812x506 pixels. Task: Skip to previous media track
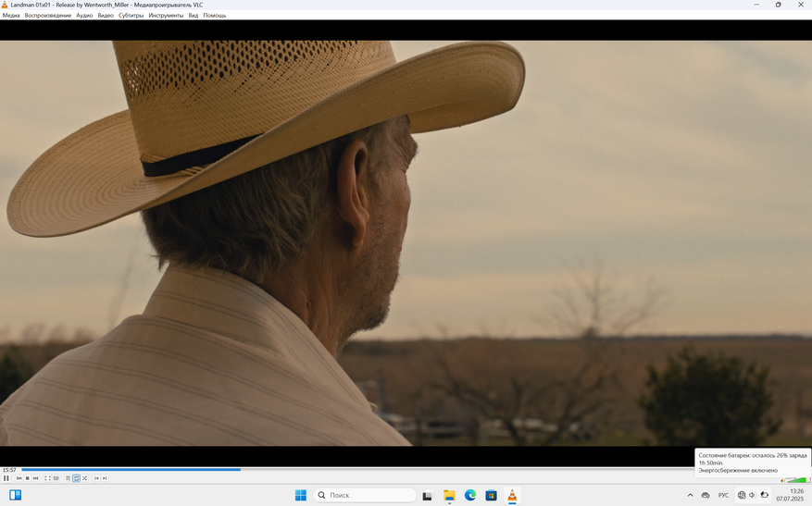[x=19, y=478]
